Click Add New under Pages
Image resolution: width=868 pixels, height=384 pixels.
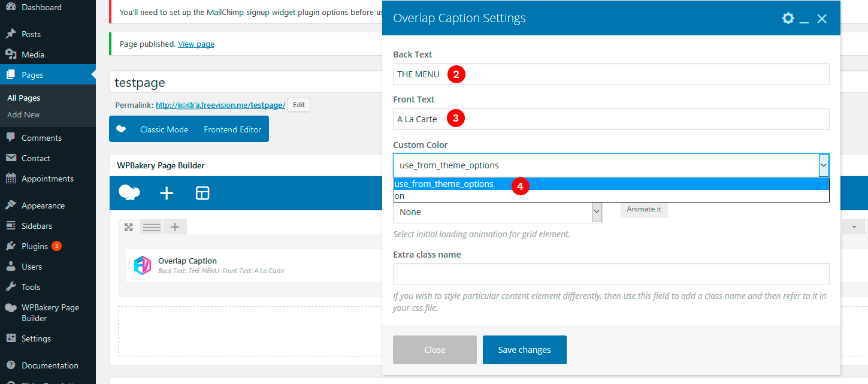click(x=23, y=114)
